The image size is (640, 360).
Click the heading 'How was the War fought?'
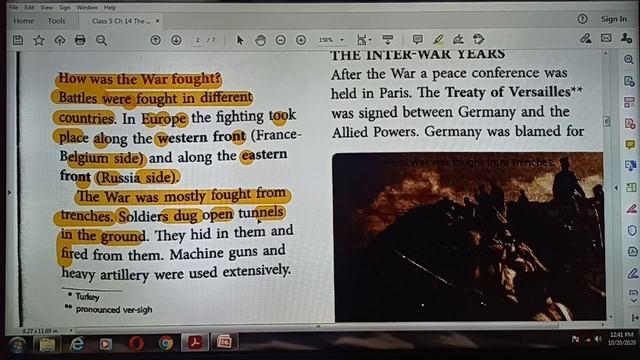(x=139, y=78)
